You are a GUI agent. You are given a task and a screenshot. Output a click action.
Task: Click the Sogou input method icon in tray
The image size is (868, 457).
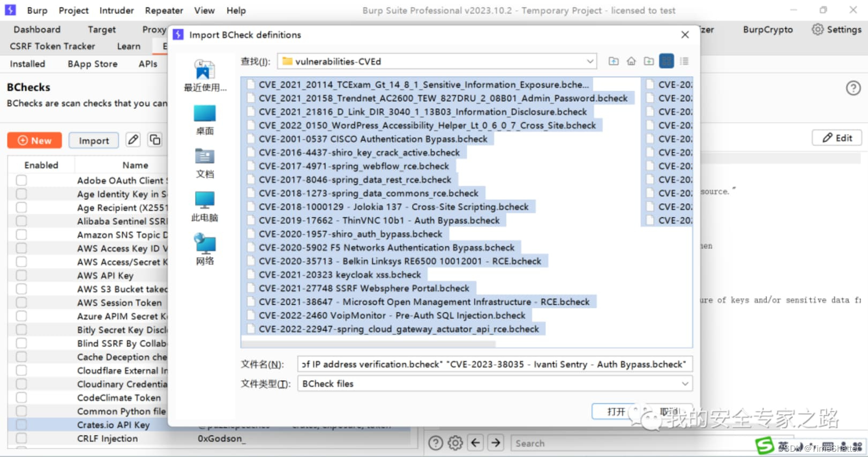click(x=765, y=445)
